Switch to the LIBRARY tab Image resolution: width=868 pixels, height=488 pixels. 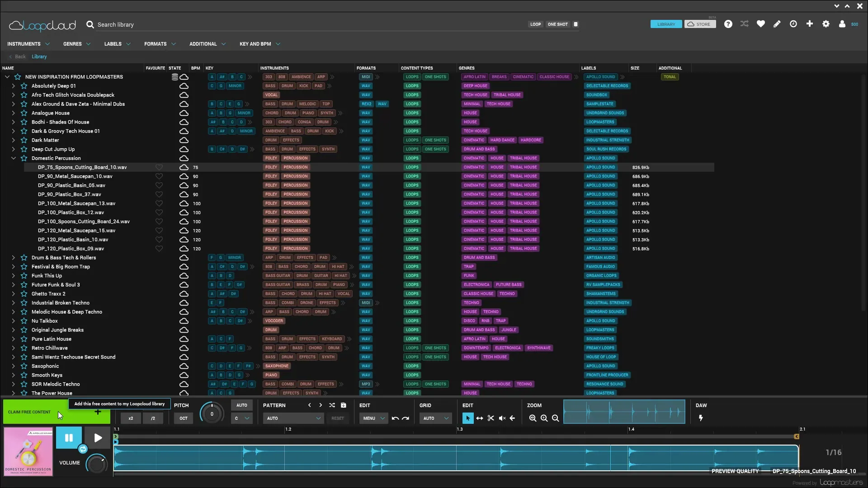coord(666,24)
